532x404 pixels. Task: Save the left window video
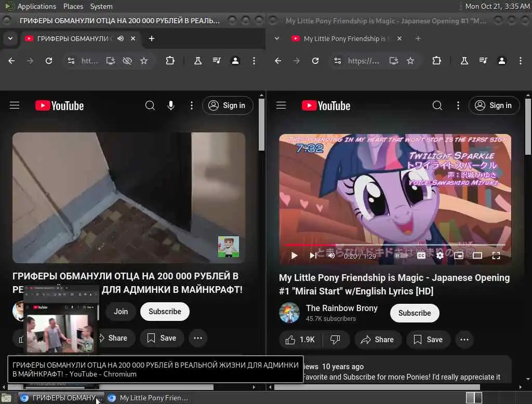pyautogui.click(x=162, y=338)
